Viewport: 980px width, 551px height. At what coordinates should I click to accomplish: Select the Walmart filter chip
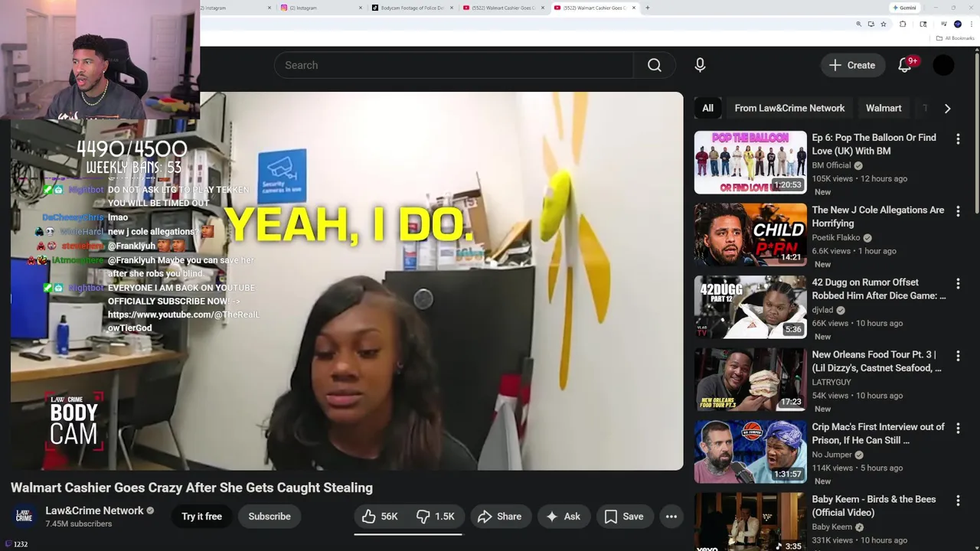coord(884,108)
